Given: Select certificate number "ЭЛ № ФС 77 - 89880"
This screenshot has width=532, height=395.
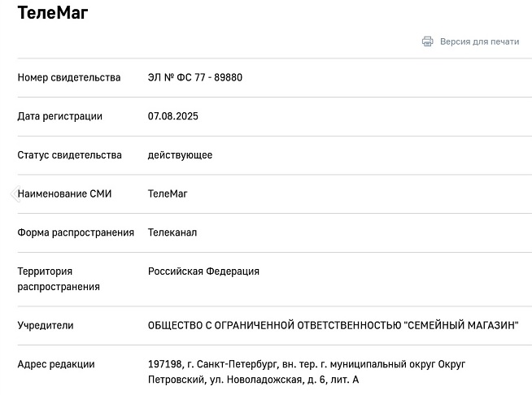Looking at the screenshot, I should click(x=195, y=78).
